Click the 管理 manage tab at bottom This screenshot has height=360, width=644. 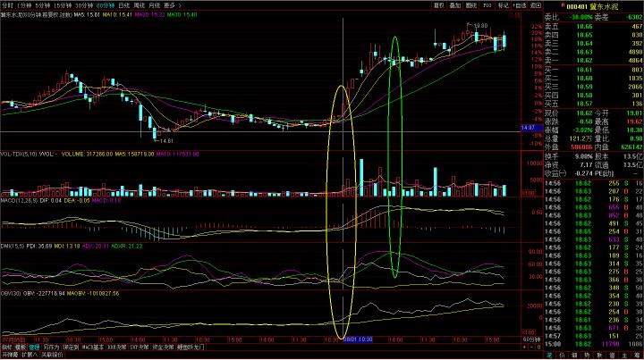(x=34, y=347)
